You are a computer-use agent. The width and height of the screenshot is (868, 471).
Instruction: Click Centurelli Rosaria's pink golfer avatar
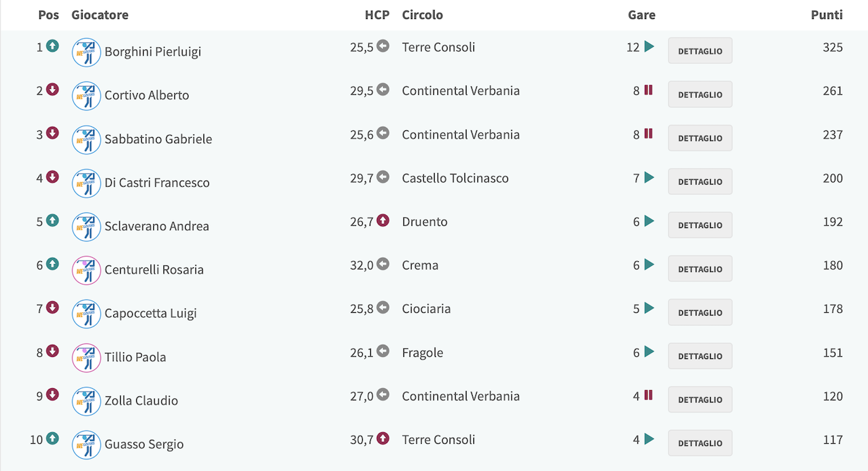click(x=86, y=270)
